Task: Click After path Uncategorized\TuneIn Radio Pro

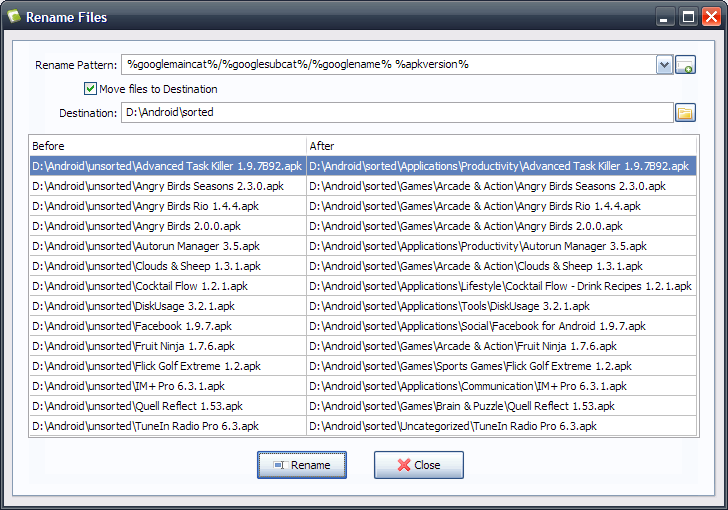Action: [x=502, y=425]
